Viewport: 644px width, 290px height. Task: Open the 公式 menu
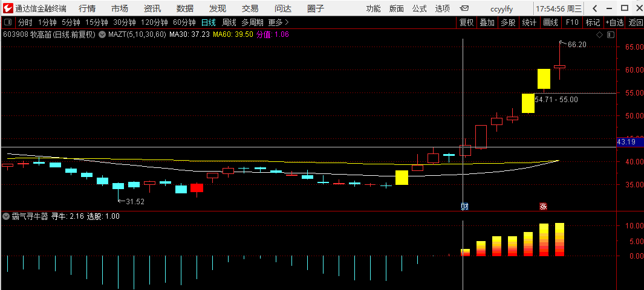click(419, 8)
